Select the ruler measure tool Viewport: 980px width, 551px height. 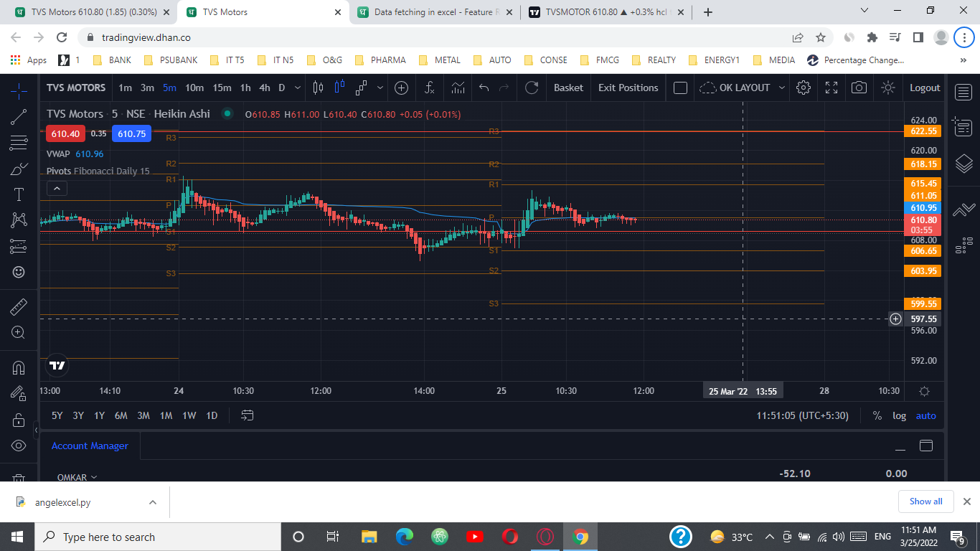(x=19, y=307)
